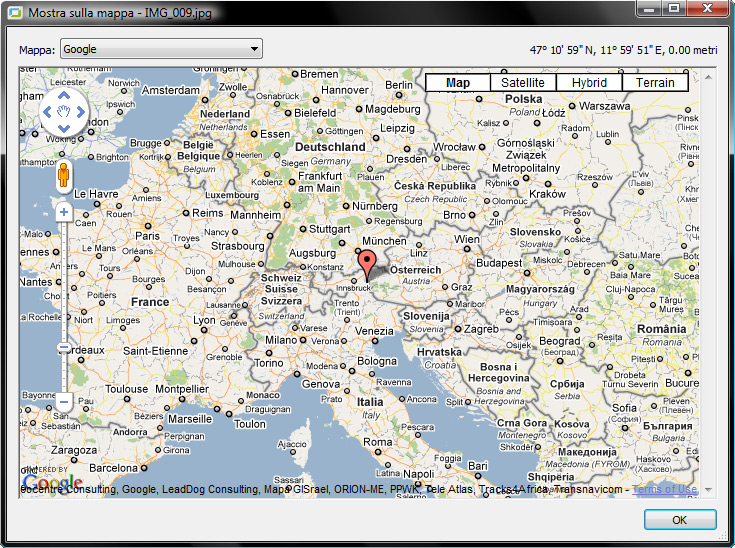Click the Roma city label
Viewport: 735px width, 548px height.
[x=378, y=442]
